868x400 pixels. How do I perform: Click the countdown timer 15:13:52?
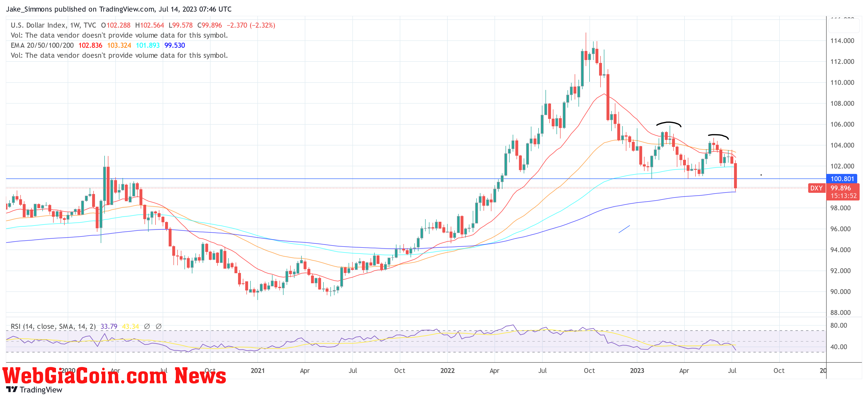click(843, 196)
